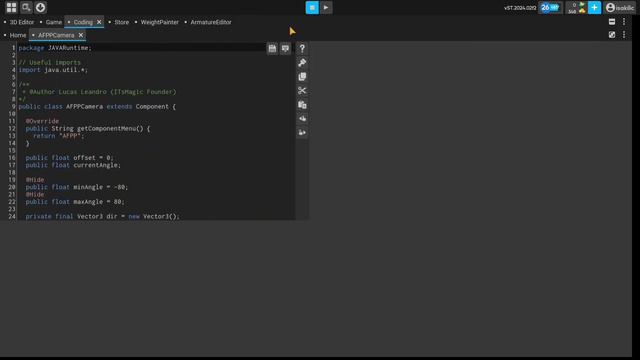Click the '// Useful imports' comment

(x=49, y=62)
